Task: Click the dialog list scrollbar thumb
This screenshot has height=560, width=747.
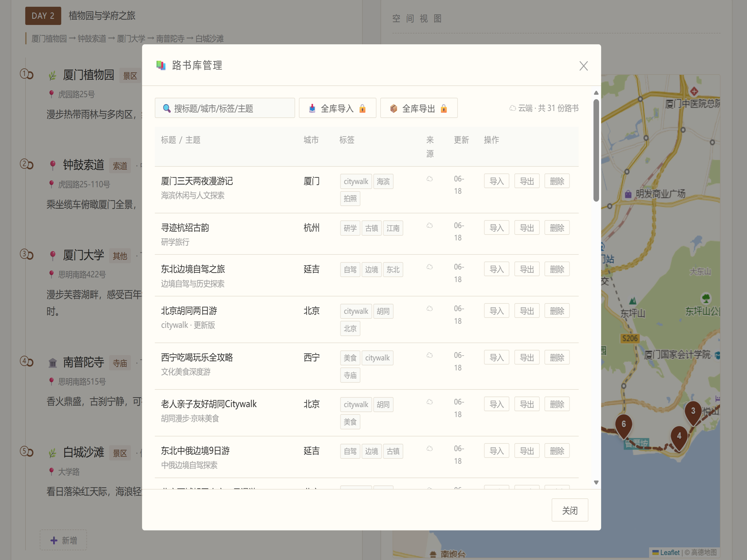Action: [596, 150]
